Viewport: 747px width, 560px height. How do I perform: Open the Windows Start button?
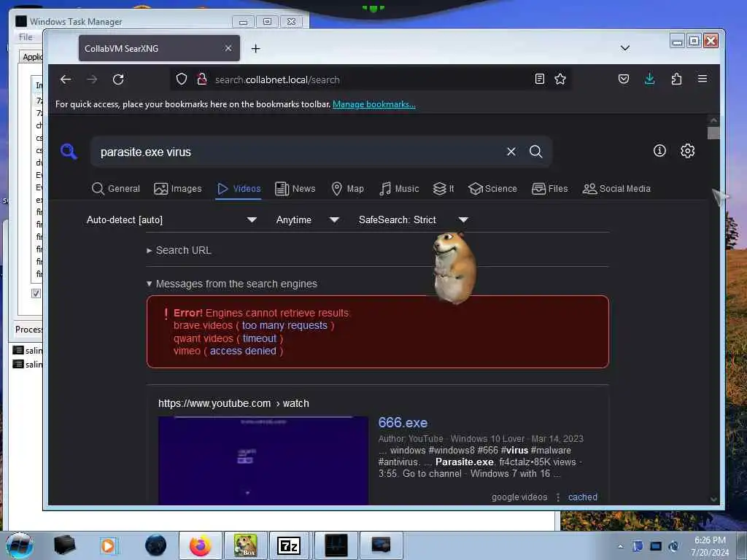pyautogui.click(x=20, y=545)
